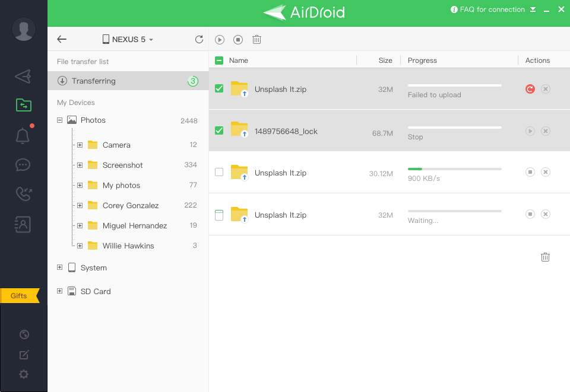Screen dimensions: 570x392
Task: Check the waiting Unsplash It.zip checkbox
Action: click(219, 215)
